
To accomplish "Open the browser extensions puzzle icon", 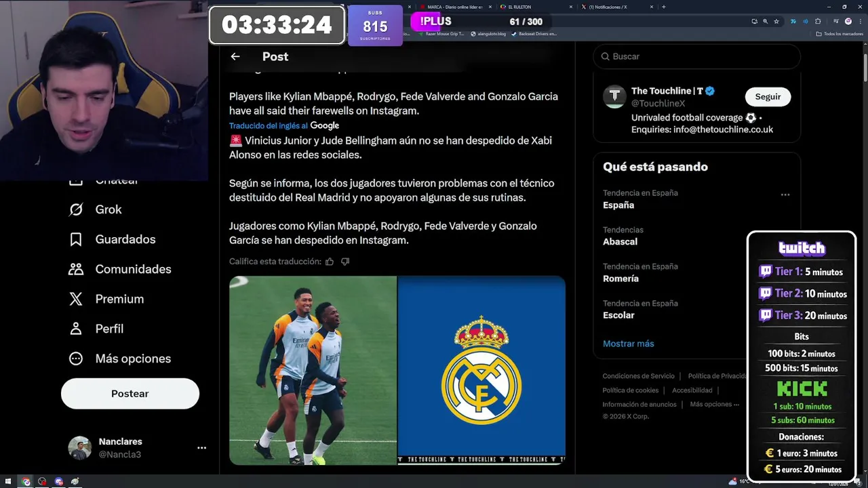I will 818,22.
